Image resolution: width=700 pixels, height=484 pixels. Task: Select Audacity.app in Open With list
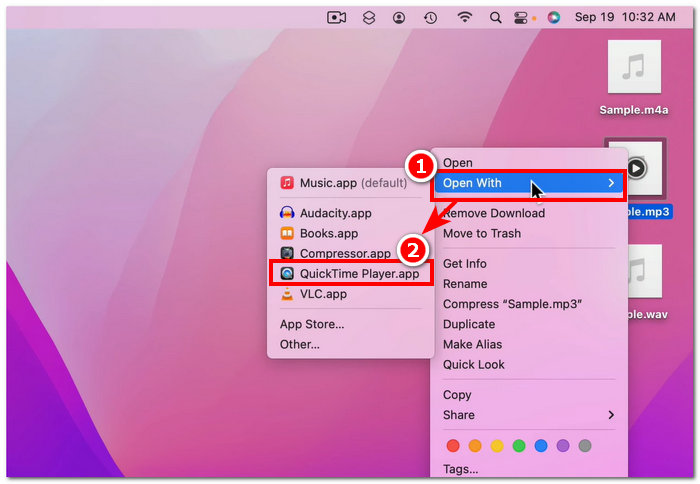click(335, 213)
